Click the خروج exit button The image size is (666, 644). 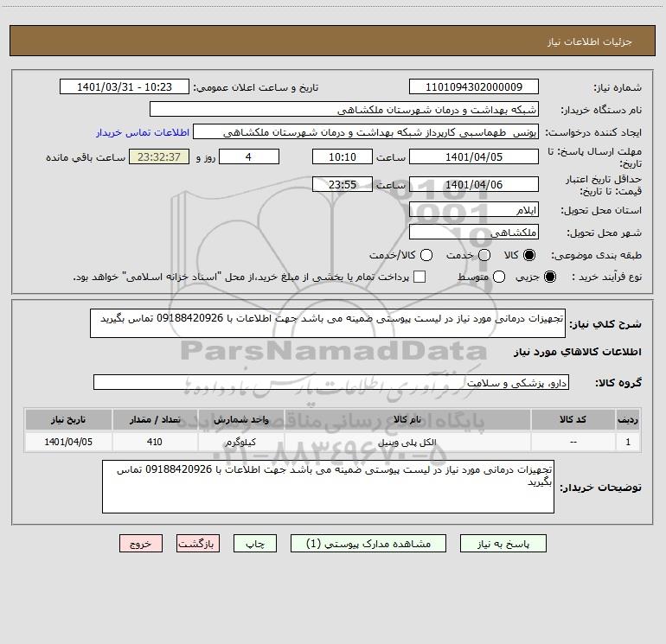pyautogui.click(x=141, y=544)
